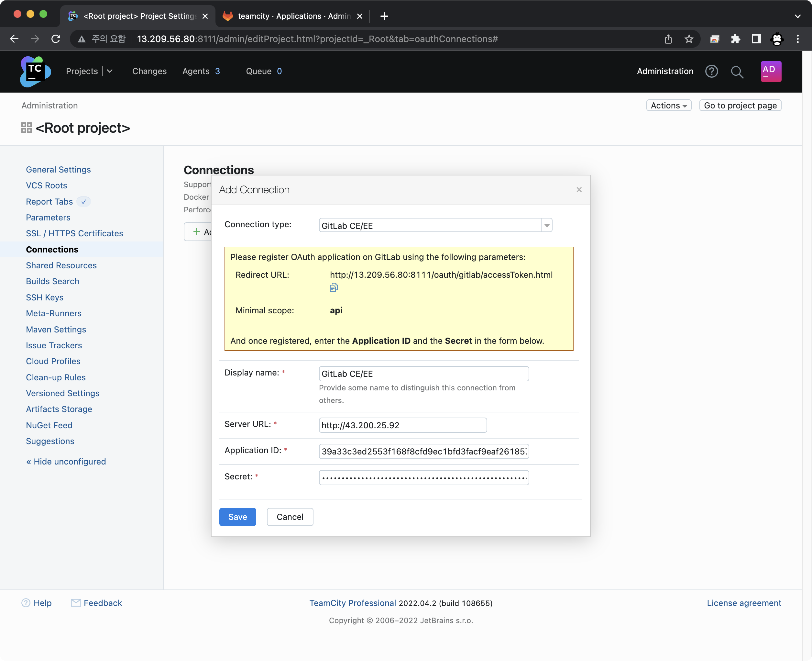
Task: Click the browser back arrow
Action: point(14,39)
